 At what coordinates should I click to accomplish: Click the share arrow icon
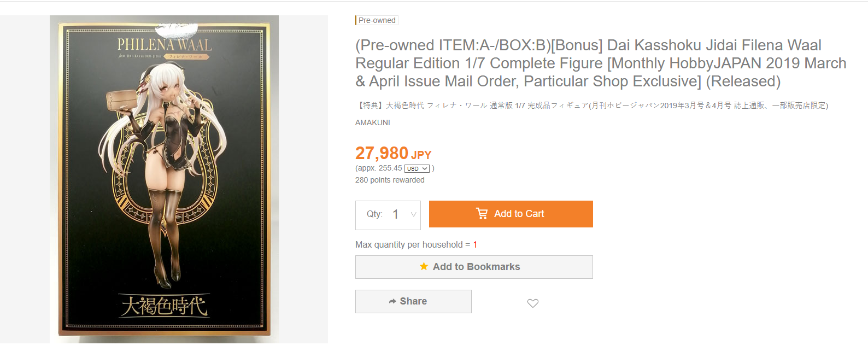392,301
